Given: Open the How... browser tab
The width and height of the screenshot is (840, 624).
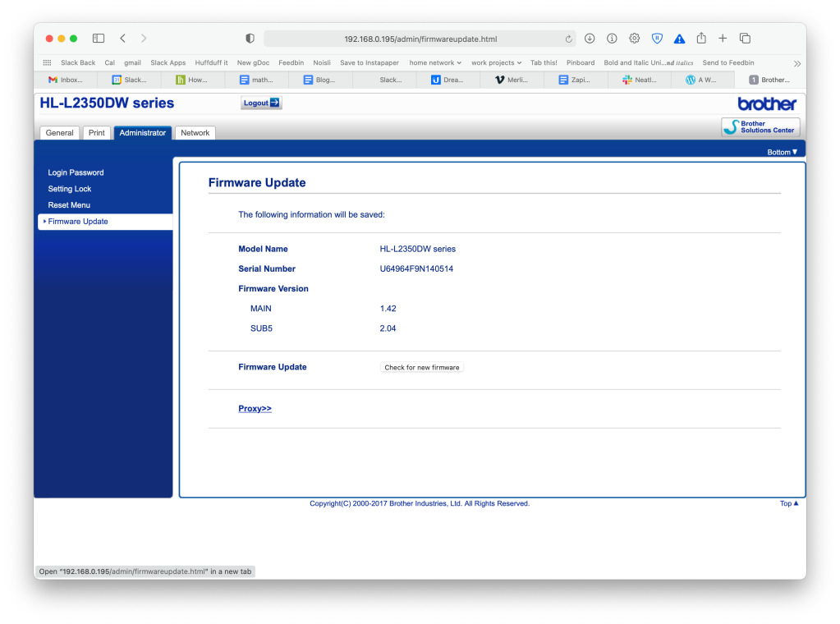Looking at the screenshot, I should pos(192,80).
